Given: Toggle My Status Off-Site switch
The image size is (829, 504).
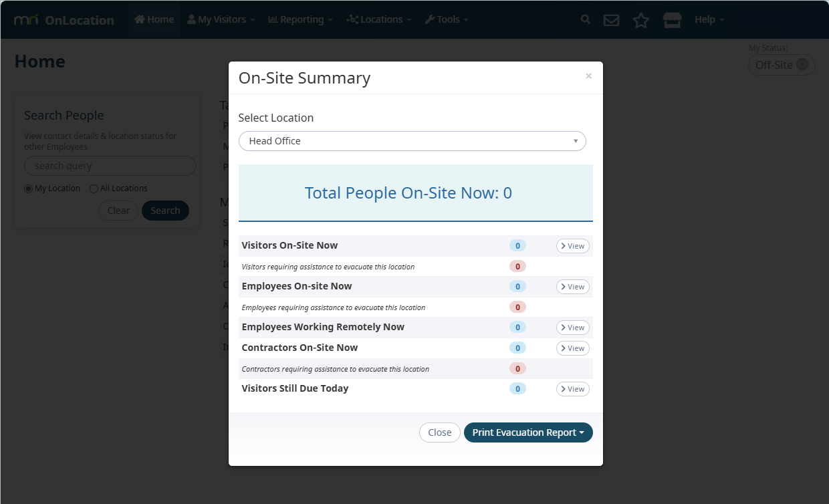Looking at the screenshot, I should [x=782, y=65].
